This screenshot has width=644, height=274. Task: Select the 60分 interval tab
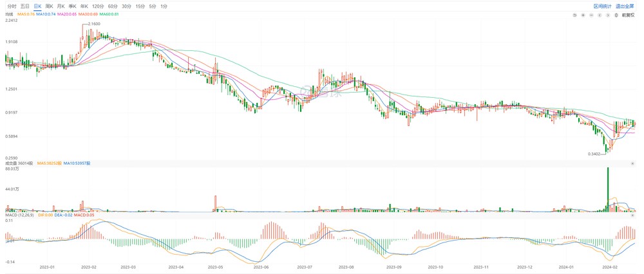tap(113, 6)
